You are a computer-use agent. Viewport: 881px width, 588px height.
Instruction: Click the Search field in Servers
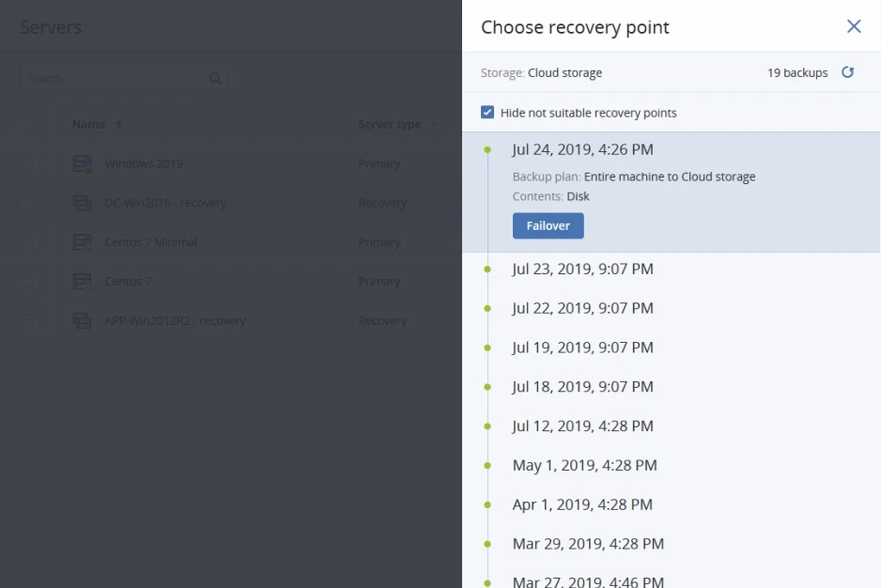click(124, 79)
